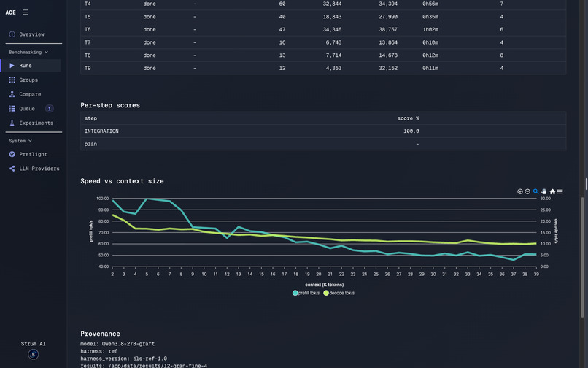Click the context (K tokens) axis label
Viewport: 588px width, 368px height.
(x=325, y=285)
